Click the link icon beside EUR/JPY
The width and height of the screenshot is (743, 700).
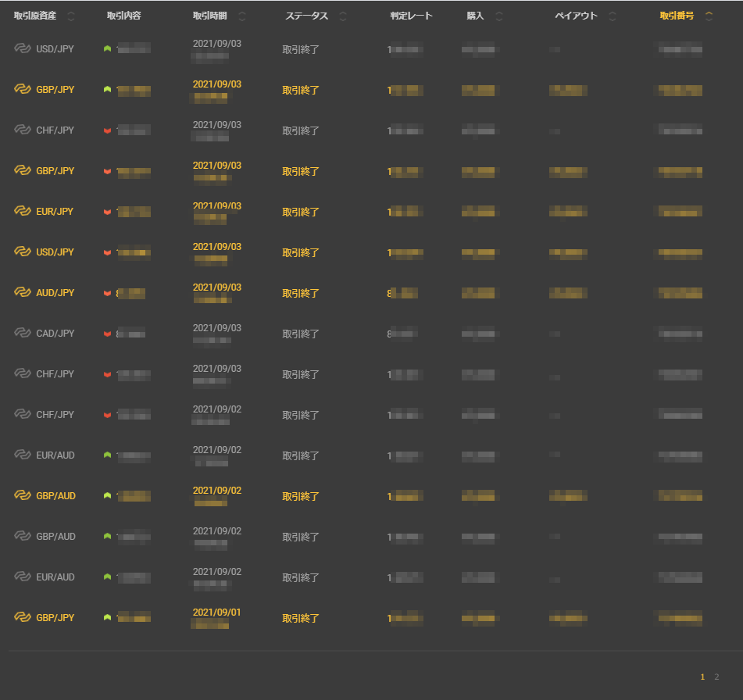(22, 211)
